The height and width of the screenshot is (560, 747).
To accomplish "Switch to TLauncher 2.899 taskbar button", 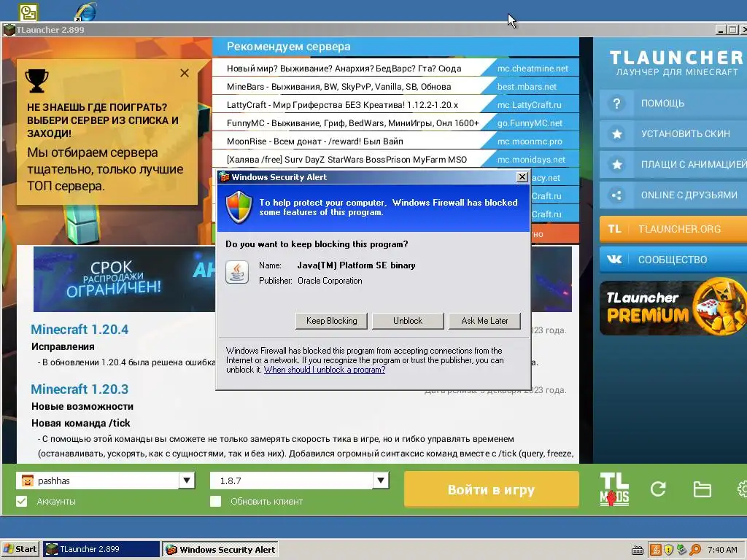I will (101, 549).
